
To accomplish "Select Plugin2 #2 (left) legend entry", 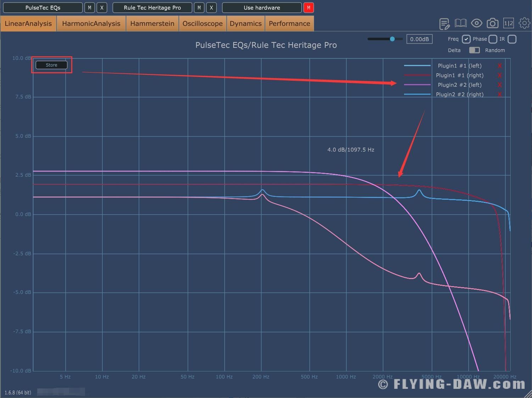I will [x=460, y=85].
